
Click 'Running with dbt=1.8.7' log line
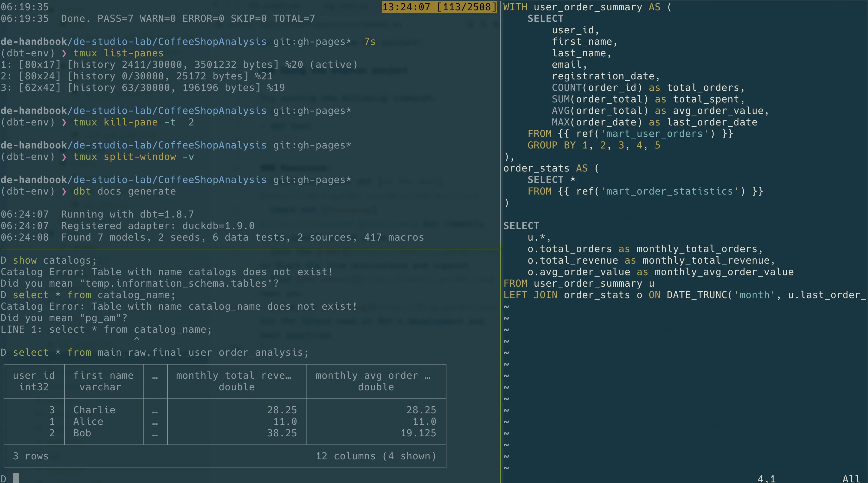pos(128,214)
